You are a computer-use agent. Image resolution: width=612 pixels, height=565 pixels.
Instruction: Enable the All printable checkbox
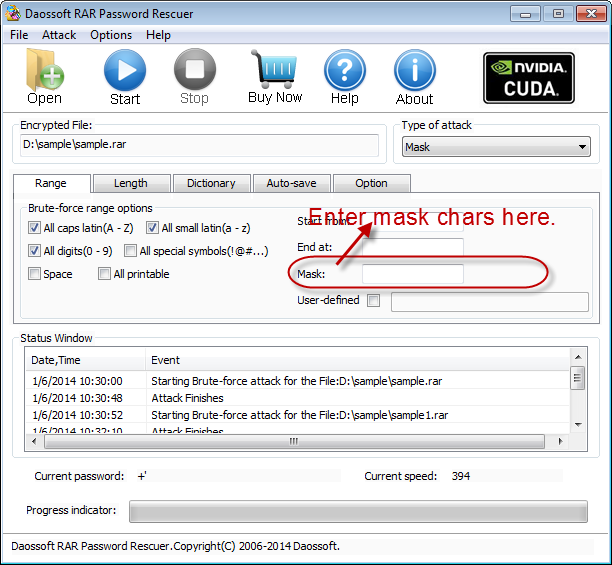104,274
